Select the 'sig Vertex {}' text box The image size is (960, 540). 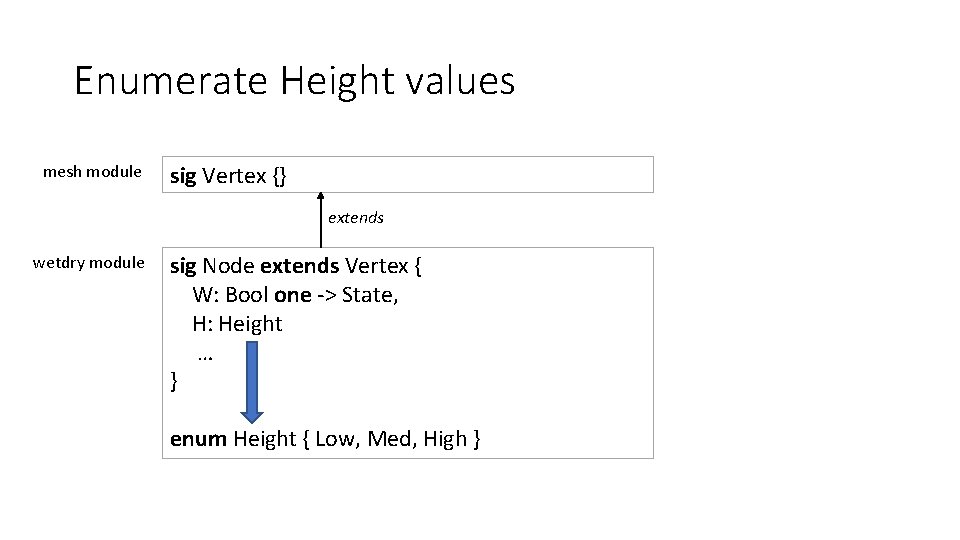pyautogui.click(x=408, y=175)
